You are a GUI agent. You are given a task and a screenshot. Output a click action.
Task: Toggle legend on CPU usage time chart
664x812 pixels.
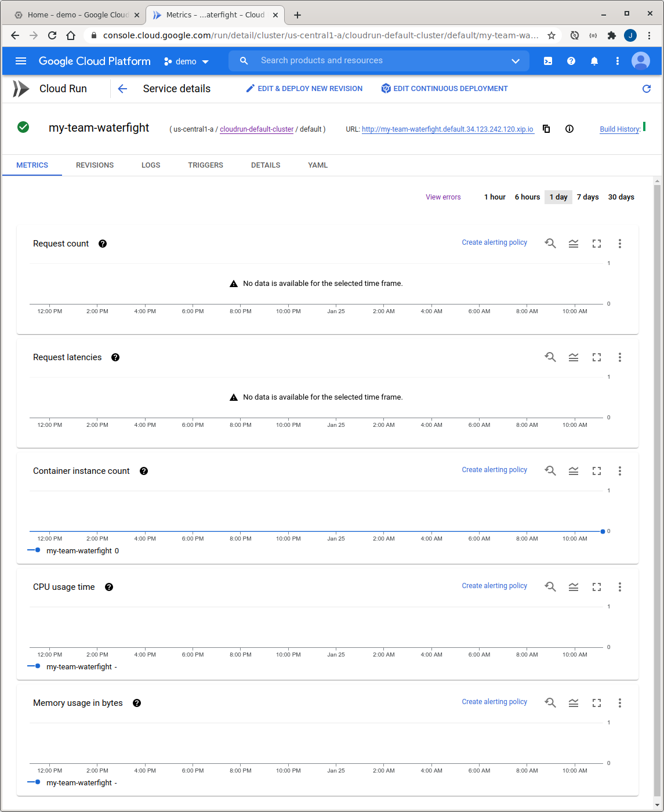[x=573, y=587]
